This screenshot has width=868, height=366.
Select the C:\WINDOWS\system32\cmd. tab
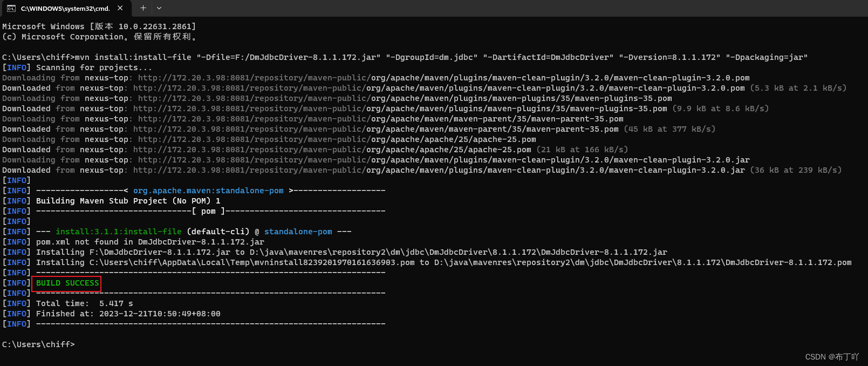pyautogui.click(x=65, y=8)
